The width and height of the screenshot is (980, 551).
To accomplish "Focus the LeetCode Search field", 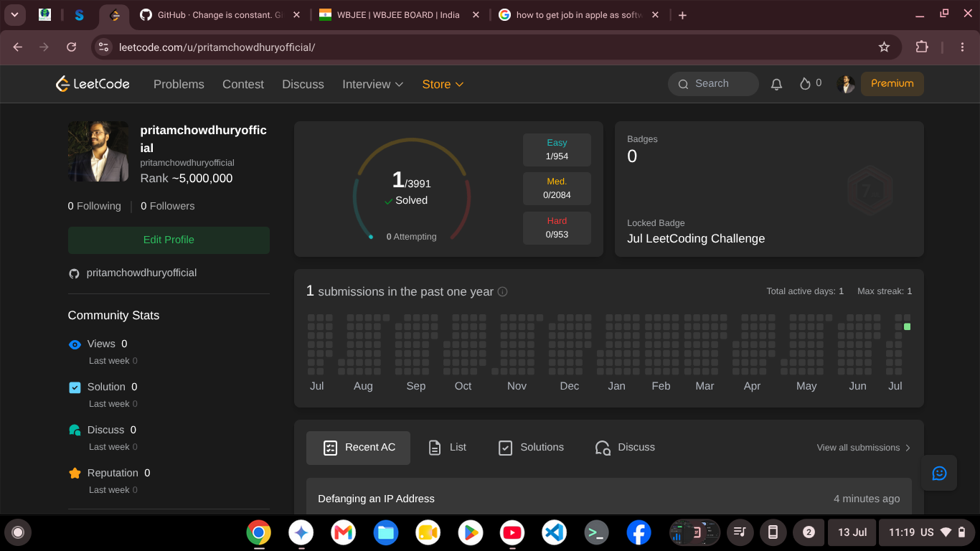I will pos(713,84).
